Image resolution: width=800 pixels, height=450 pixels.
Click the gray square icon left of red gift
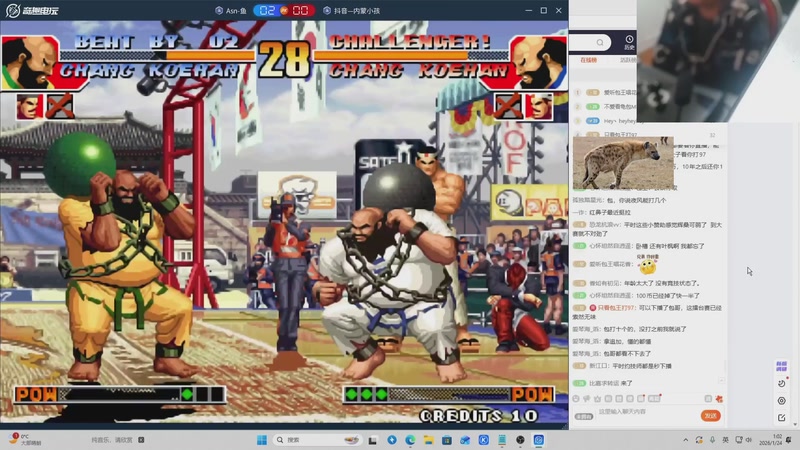click(708, 398)
